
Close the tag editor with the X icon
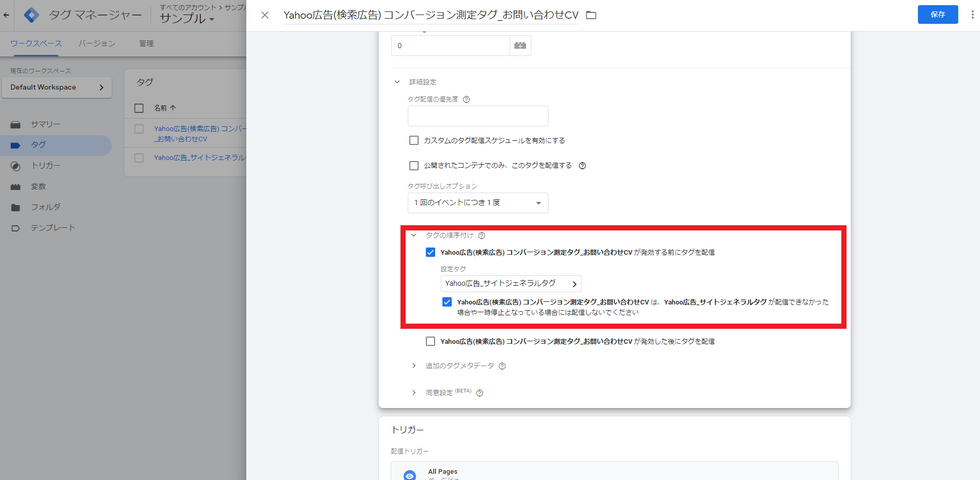click(265, 15)
